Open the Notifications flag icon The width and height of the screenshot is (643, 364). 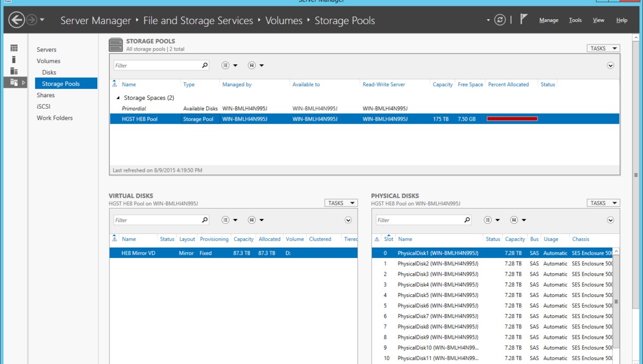[524, 19]
